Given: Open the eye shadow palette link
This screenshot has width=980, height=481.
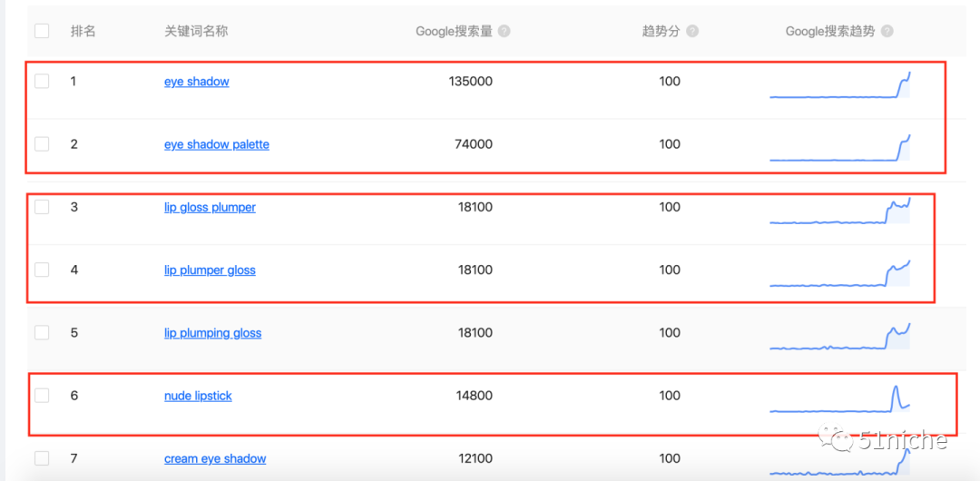Looking at the screenshot, I should (x=216, y=144).
